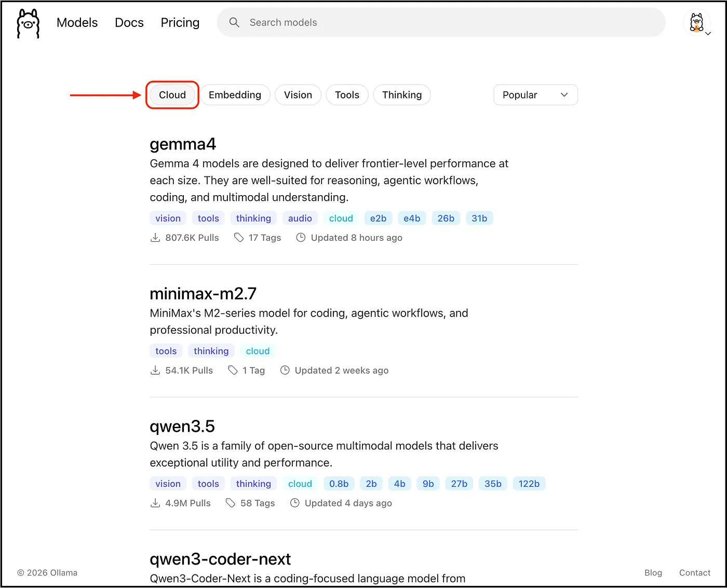Viewport: 727px width, 588px height.
Task: Expand the account menu chevron
Action: point(708,34)
